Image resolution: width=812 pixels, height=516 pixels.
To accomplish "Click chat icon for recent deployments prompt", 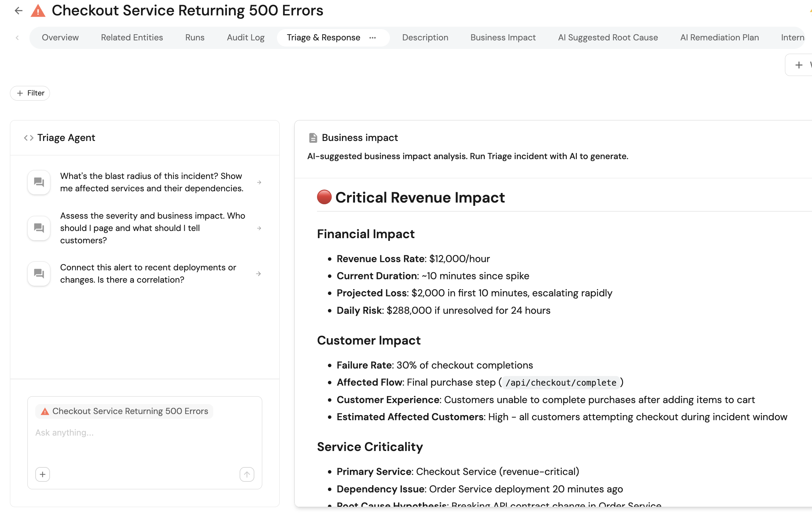I will click(39, 273).
